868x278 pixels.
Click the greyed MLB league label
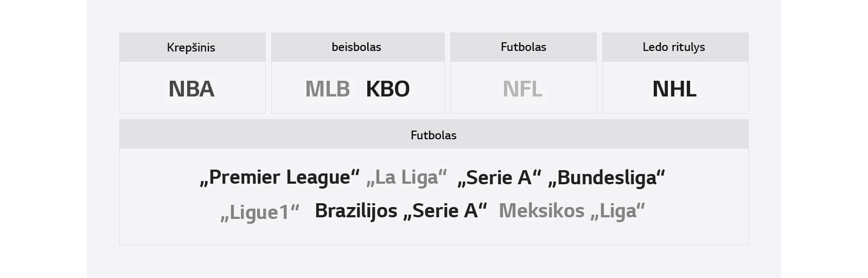[x=328, y=89]
